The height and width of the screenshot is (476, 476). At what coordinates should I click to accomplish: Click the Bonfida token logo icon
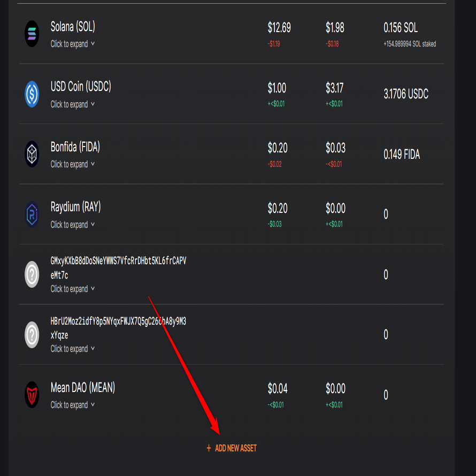tap(32, 155)
